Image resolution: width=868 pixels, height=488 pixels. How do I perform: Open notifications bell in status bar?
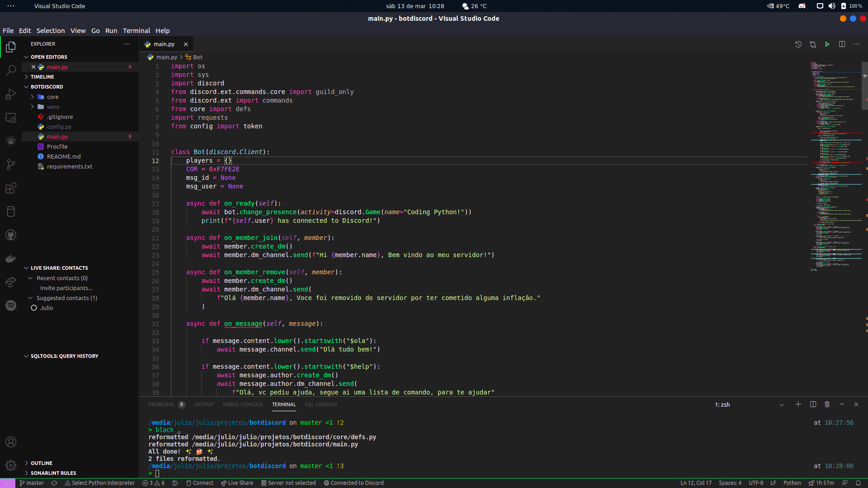(858, 483)
